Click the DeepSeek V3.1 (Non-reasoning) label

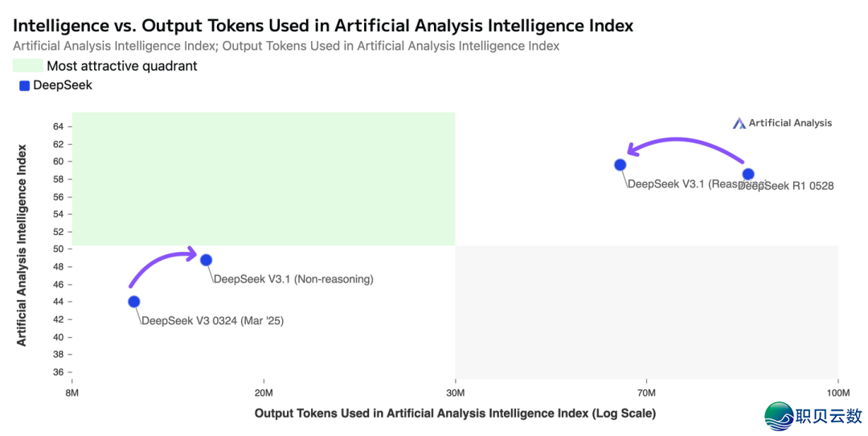[293, 279]
